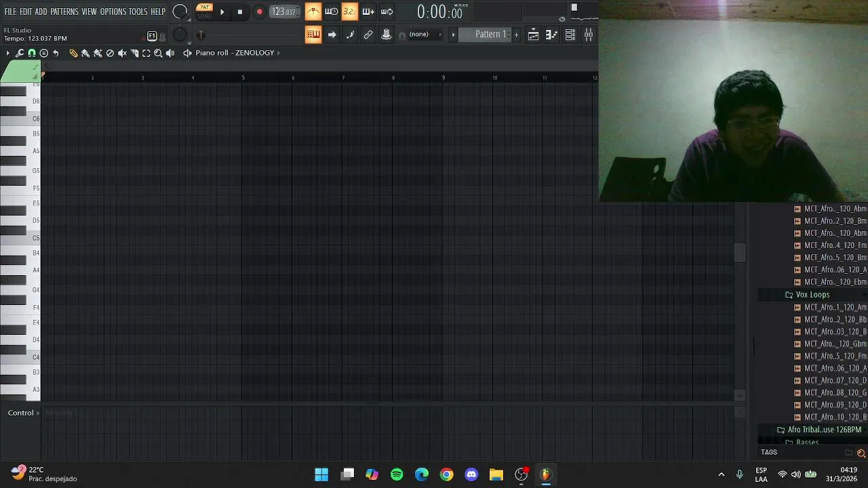
Task: Choose the Select marquee tool
Action: coord(146,53)
